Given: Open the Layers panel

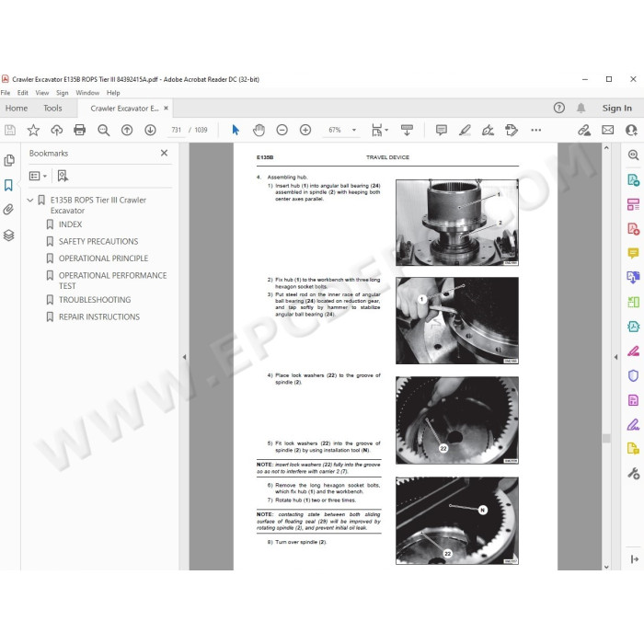Looking at the screenshot, I should [x=8, y=236].
